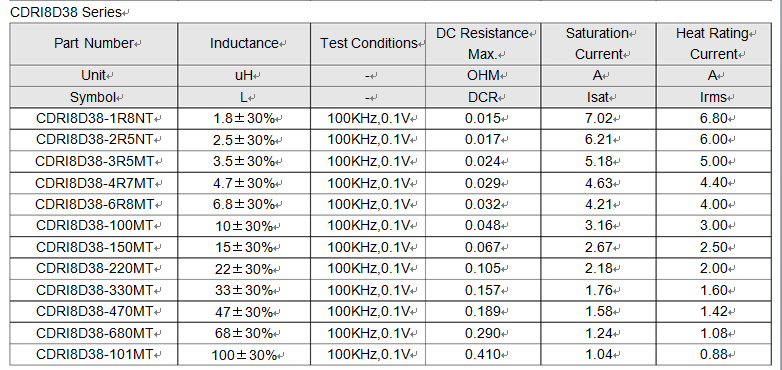Select the Isat symbol cell

click(x=598, y=97)
